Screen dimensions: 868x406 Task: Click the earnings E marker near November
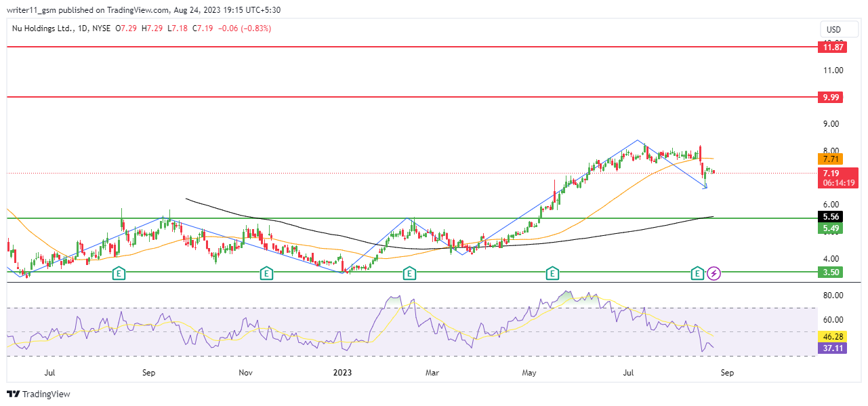point(267,273)
